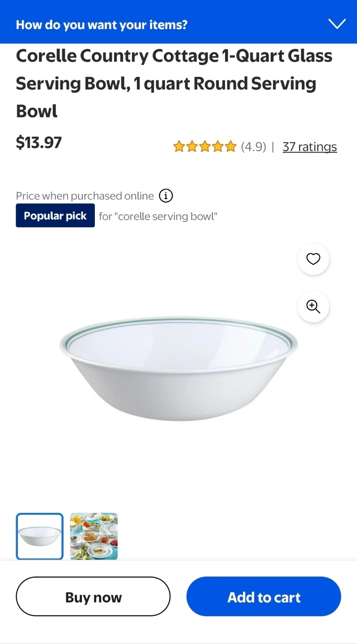Click the "Price when purchased online" text

click(85, 196)
